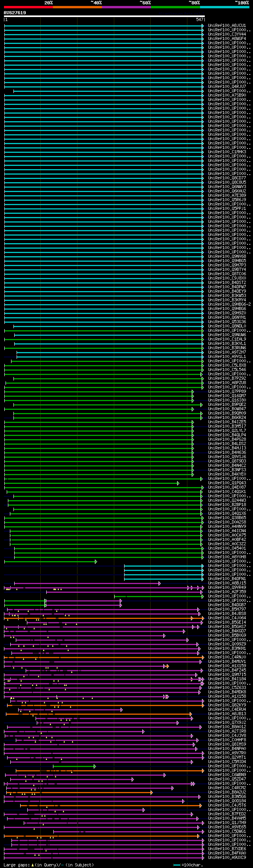Open the UniRef100_B5H797 hit label
Viewport: 253px width, 868px height.
pos(227,609)
